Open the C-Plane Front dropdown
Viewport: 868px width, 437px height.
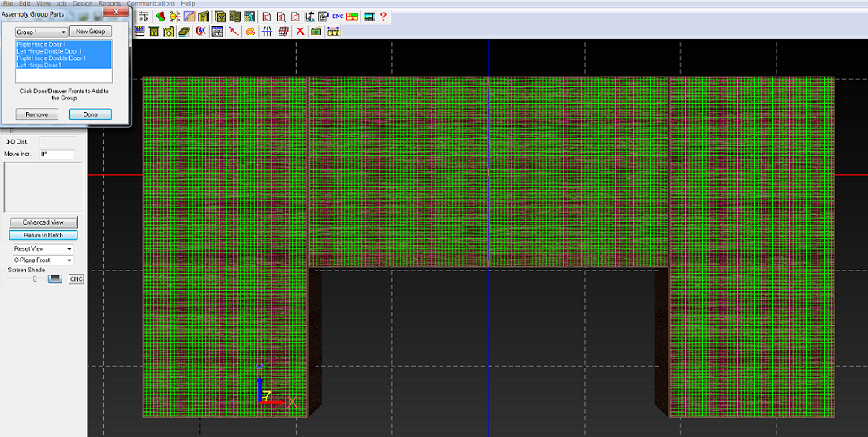tap(43, 260)
